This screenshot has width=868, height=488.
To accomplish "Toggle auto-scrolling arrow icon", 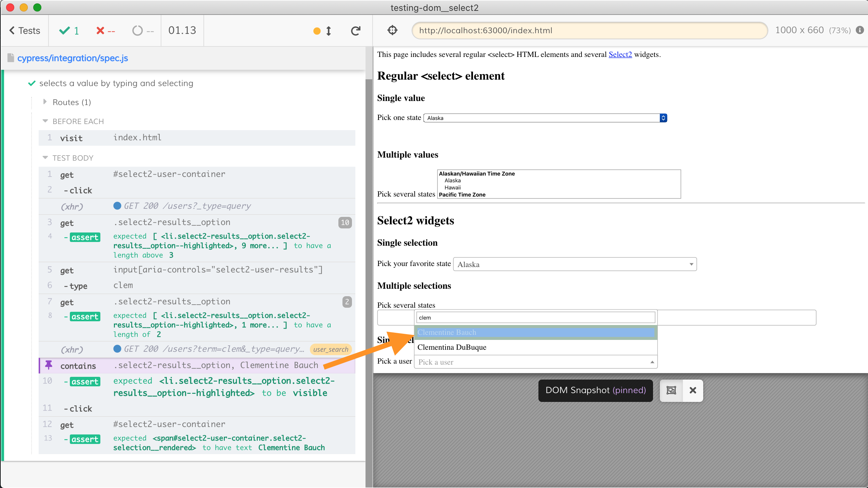I will [328, 31].
